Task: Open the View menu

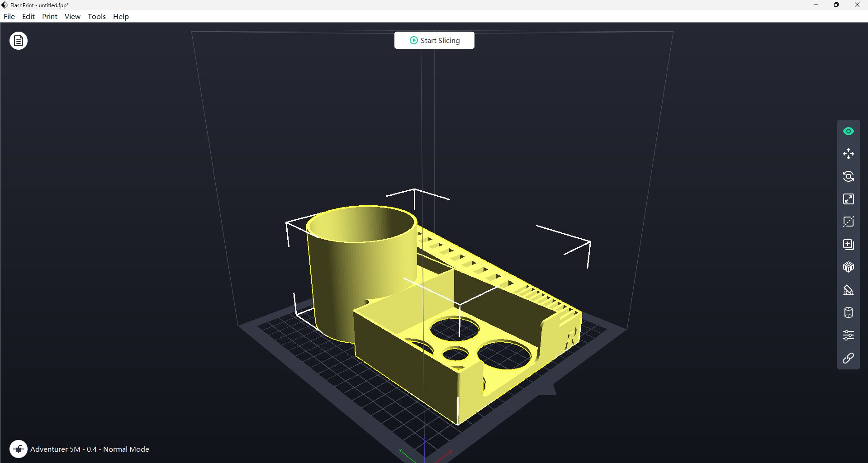Action: pos(72,16)
